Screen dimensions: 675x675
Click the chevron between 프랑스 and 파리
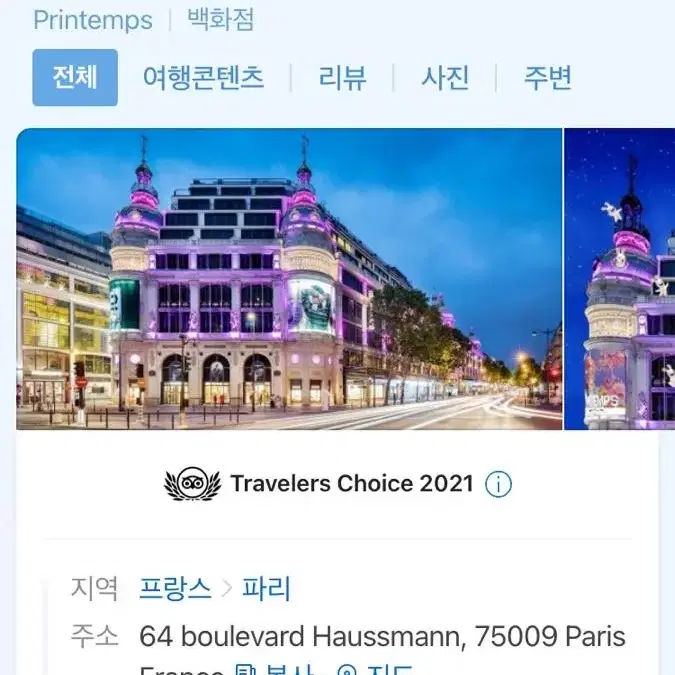pyautogui.click(x=227, y=588)
